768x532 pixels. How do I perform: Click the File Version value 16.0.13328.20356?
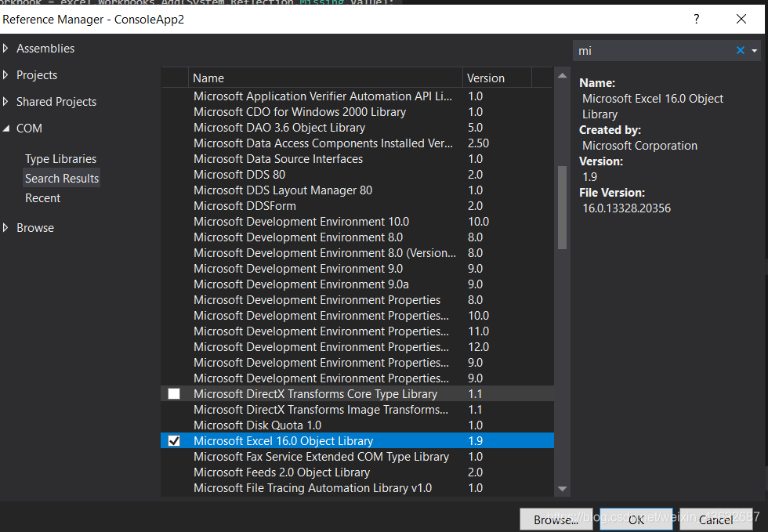pos(626,208)
